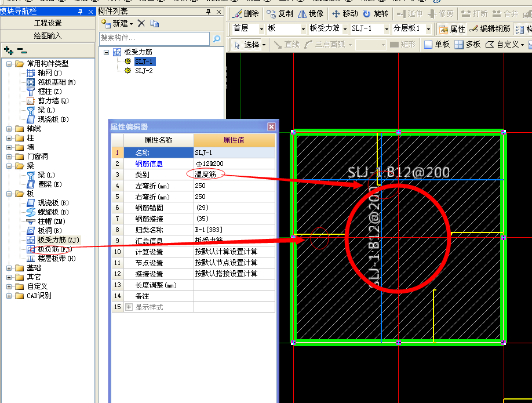The width and height of the screenshot is (532, 403).
Task: Select 板受力筋(ZJ) tree item
Action: pos(59,240)
